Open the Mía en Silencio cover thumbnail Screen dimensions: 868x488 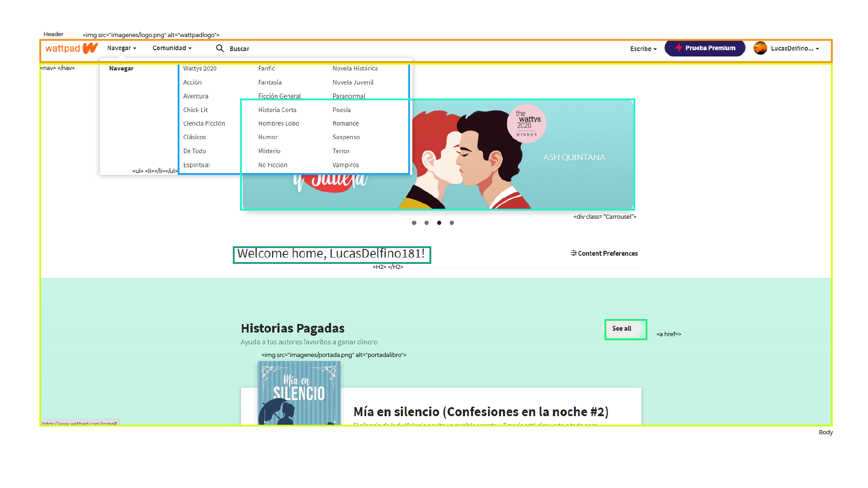[x=299, y=393]
